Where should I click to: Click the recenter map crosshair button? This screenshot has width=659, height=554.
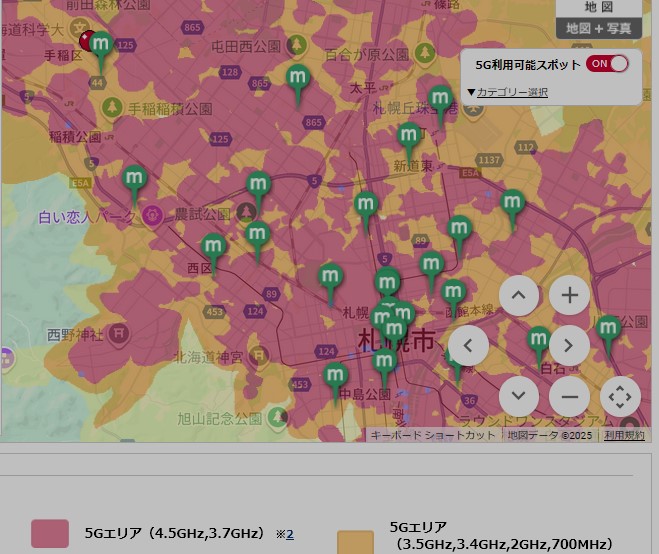(620, 396)
